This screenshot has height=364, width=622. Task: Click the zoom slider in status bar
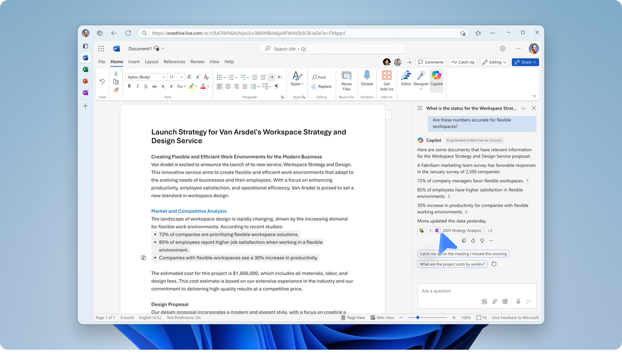428,317
